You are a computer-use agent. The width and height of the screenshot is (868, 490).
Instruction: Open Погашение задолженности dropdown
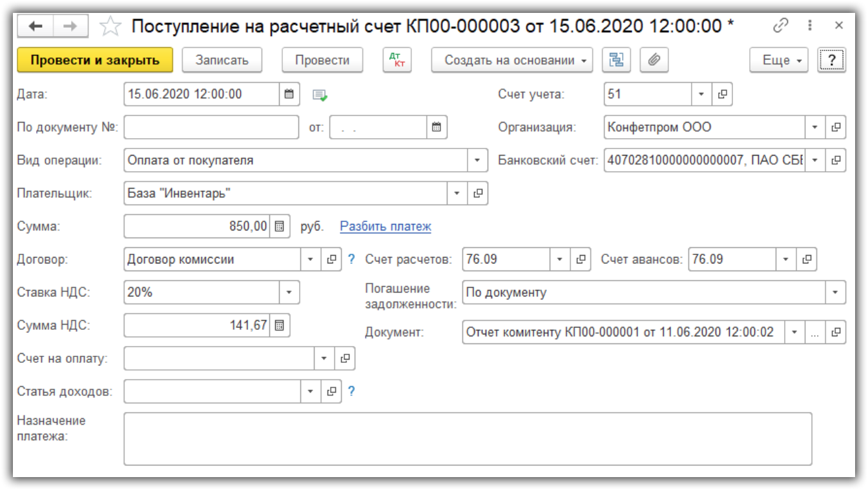pyautogui.click(x=836, y=292)
